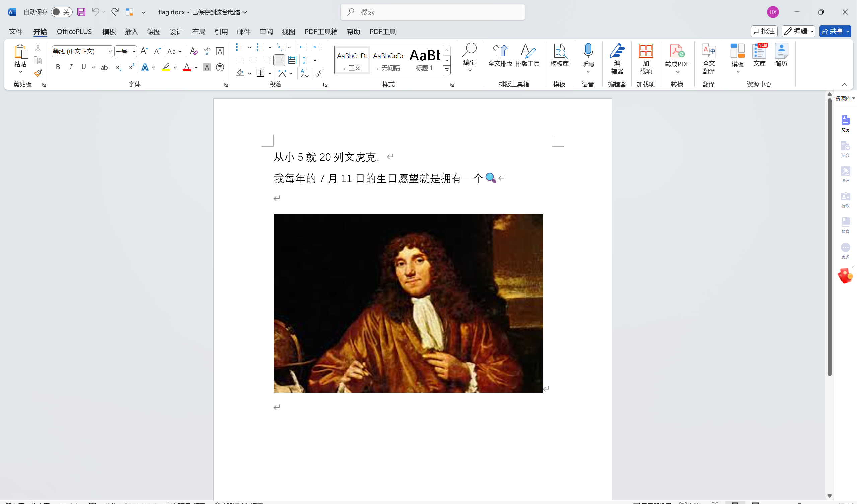Toggle justify alignment
857x504 pixels.
(279, 60)
